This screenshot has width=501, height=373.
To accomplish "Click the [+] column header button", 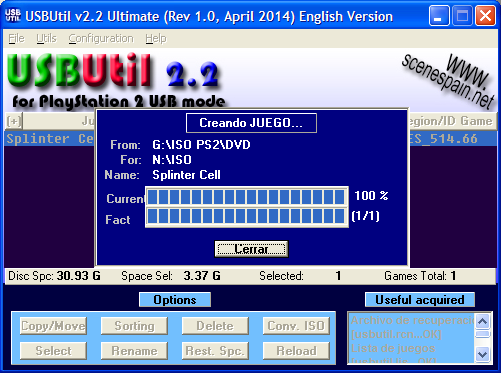I will (14, 121).
